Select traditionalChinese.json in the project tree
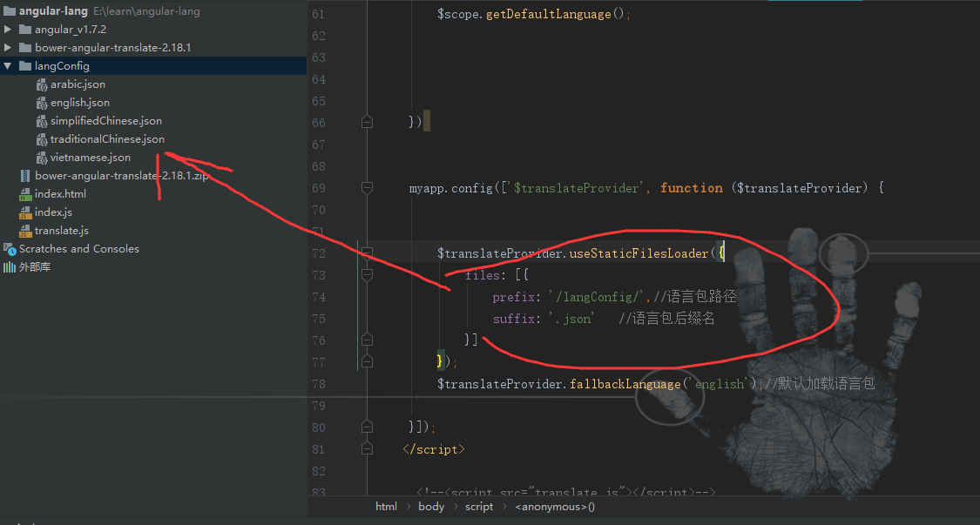This screenshot has width=980, height=525. [x=107, y=138]
